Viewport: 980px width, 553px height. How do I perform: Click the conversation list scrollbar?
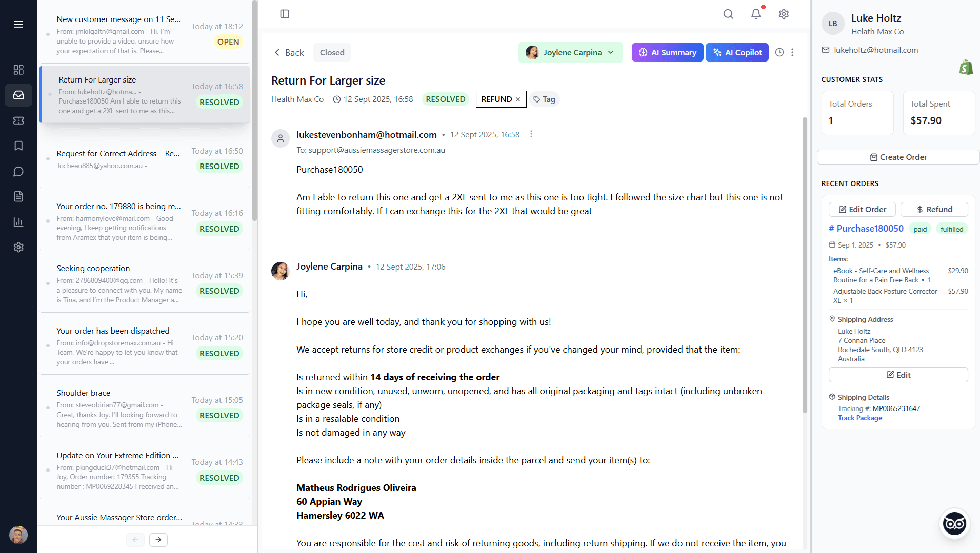click(254, 110)
